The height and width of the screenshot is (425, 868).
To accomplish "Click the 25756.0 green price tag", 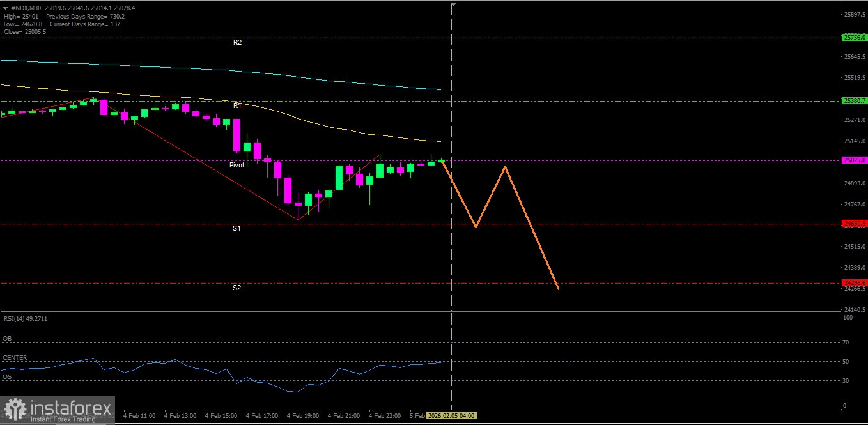I will pos(855,38).
